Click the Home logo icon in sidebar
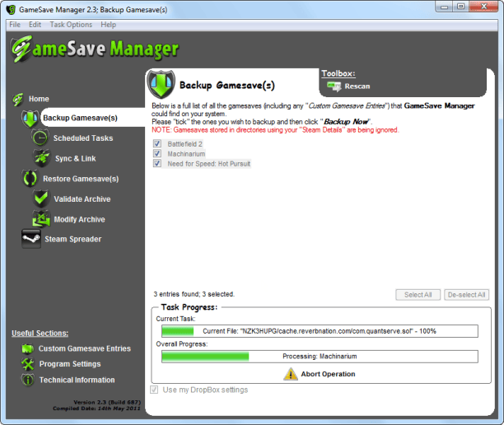504x425 pixels. tap(18, 100)
